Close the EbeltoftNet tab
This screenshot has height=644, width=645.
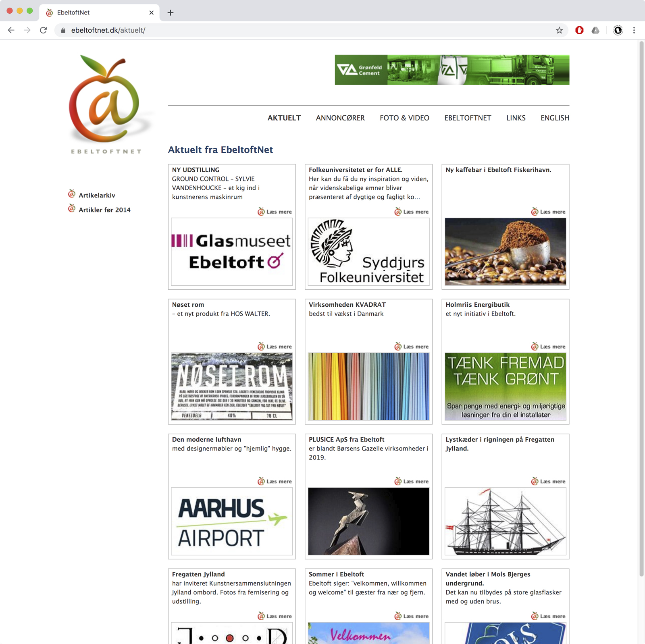click(x=152, y=12)
